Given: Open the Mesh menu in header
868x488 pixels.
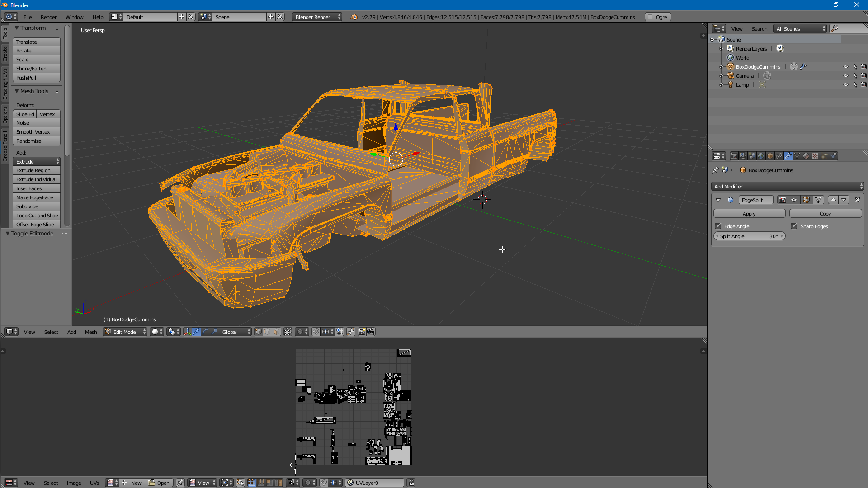Looking at the screenshot, I should coord(90,332).
